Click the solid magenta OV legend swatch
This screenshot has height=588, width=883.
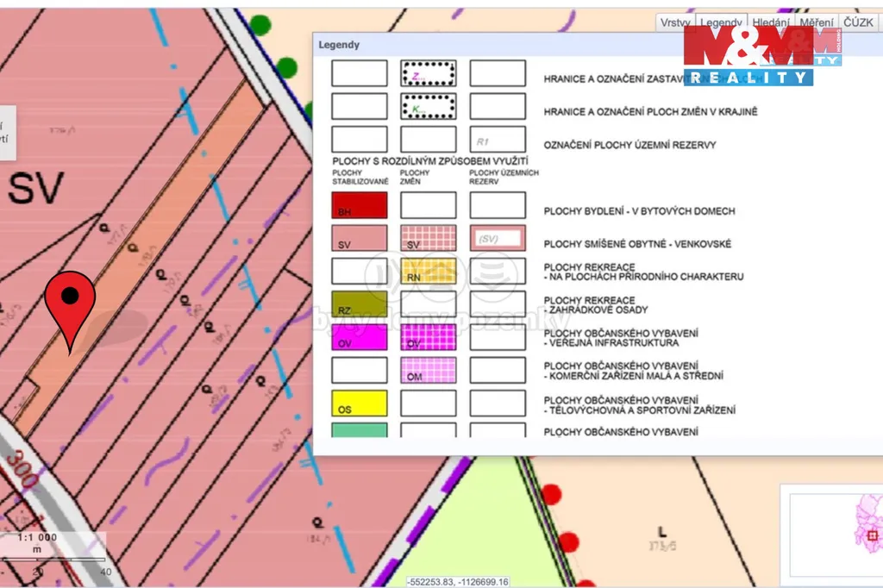point(360,337)
